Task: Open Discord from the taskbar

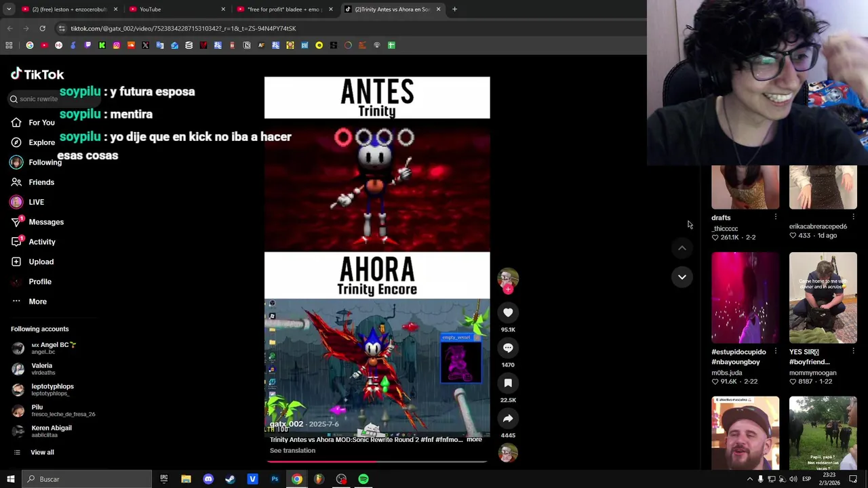Action: click(208, 479)
